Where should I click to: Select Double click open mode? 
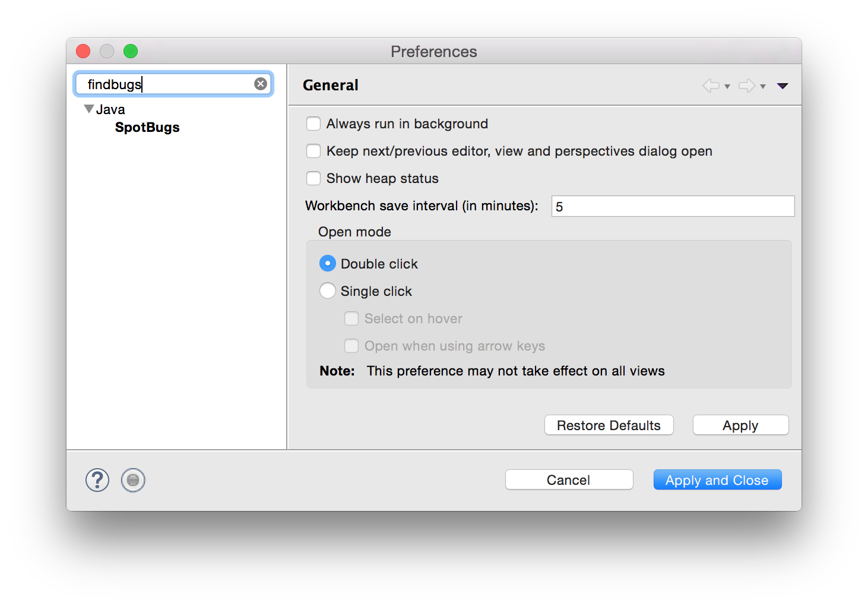click(327, 263)
